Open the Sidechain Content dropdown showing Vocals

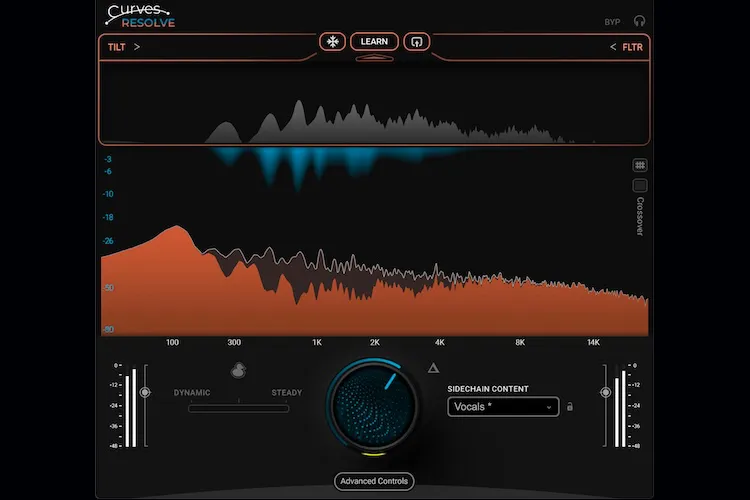(503, 407)
